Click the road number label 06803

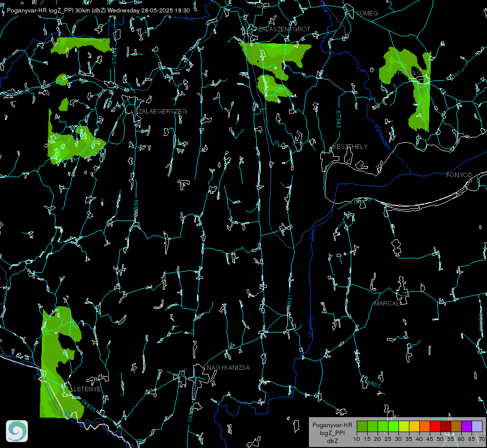coord(373,384)
